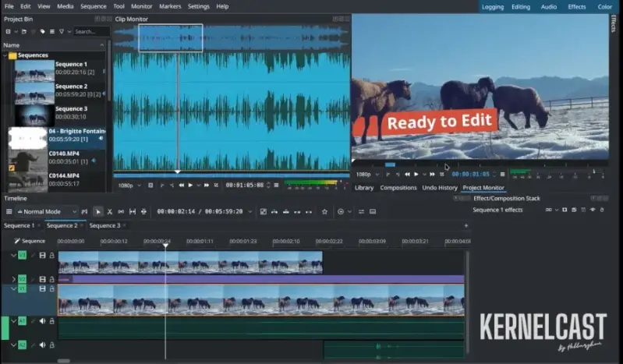Click the tag icon in Project Bin
The height and width of the screenshot is (364, 623).
(41, 31)
